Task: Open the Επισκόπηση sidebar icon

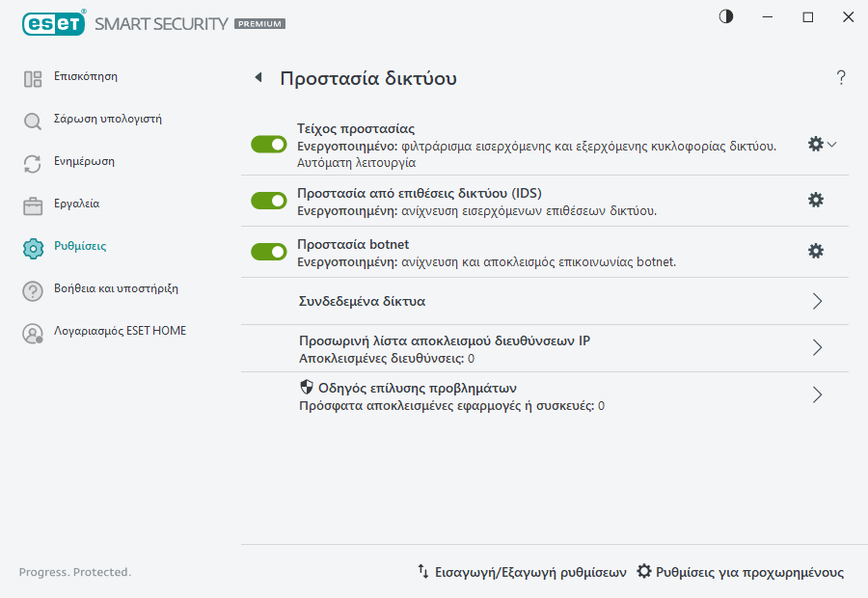Action: (33, 76)
